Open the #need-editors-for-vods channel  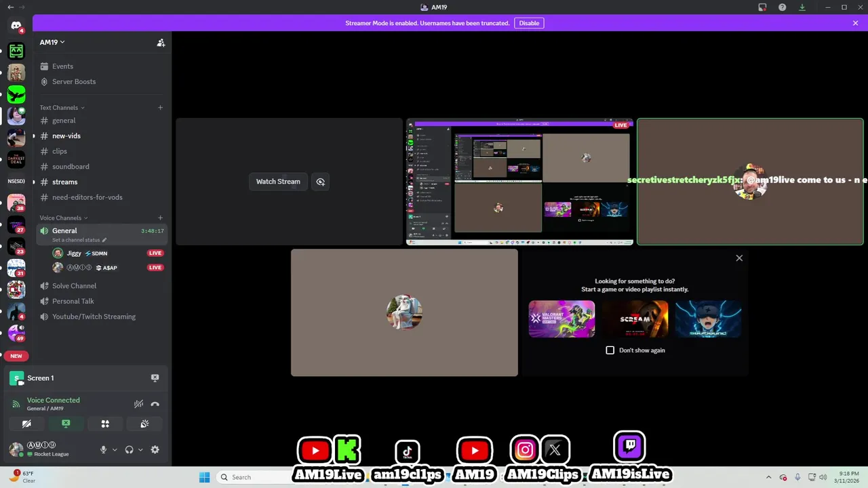(102, 197)
